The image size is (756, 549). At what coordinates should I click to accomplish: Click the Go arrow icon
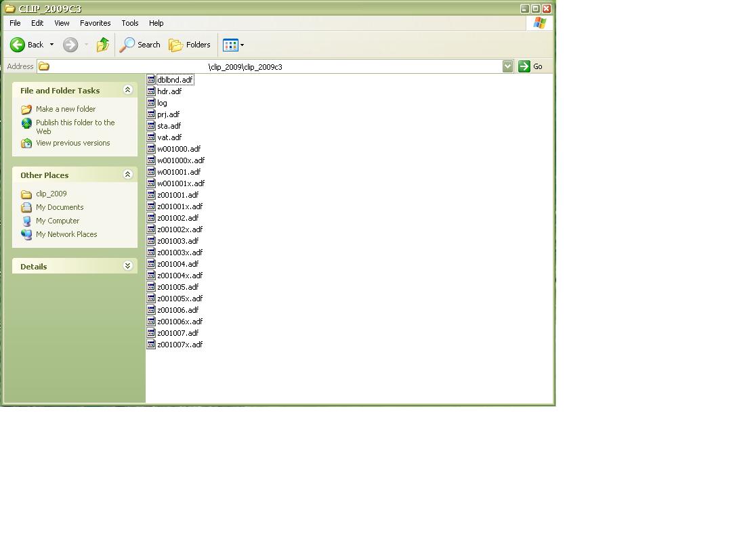[525, 66]
